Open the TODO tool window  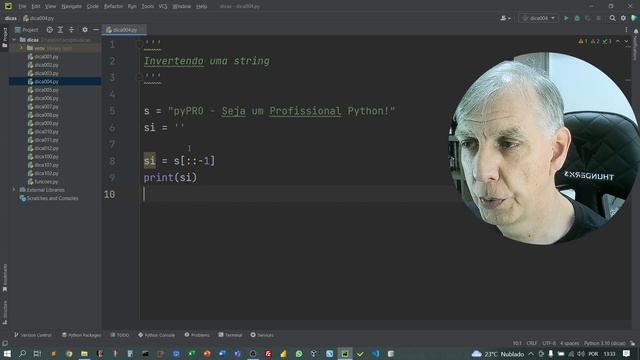point(120,335)
